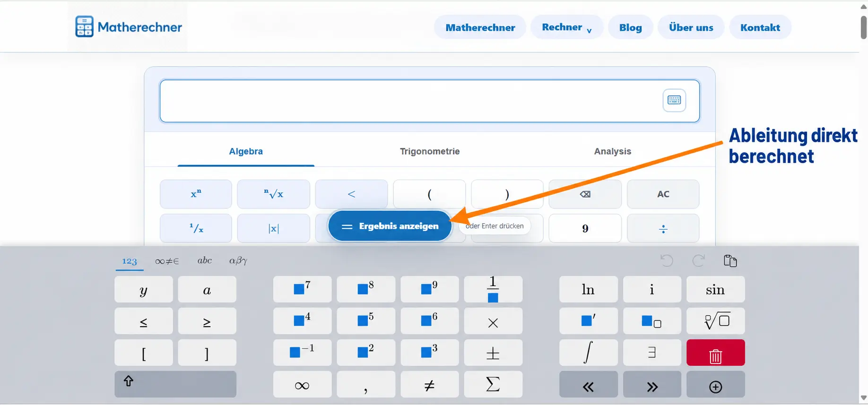This screenshot has width=868, height=405.
Task: Click Ergebnis anzeigen button
Action: [x=390, y=226]
